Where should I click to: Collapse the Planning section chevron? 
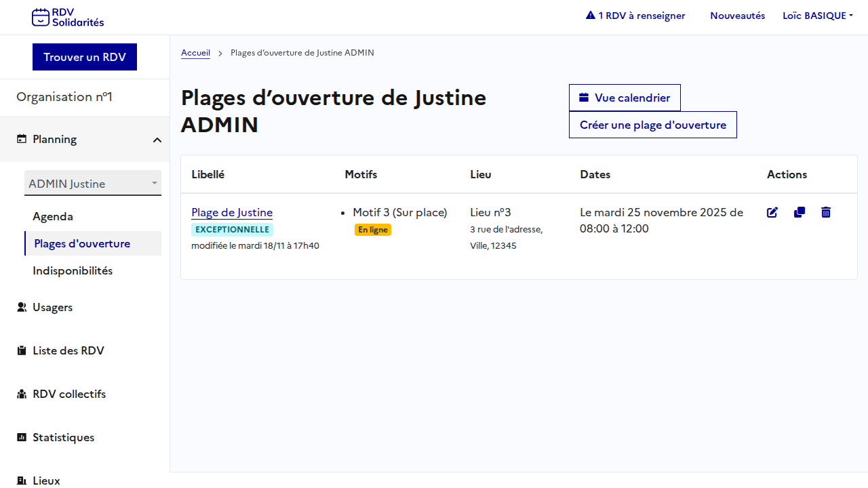tap(157, 140)
